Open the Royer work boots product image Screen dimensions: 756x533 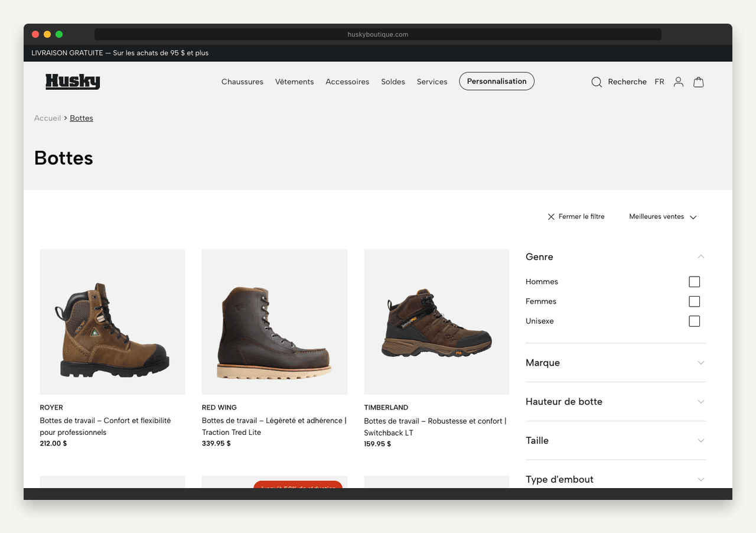click(112, 321)
